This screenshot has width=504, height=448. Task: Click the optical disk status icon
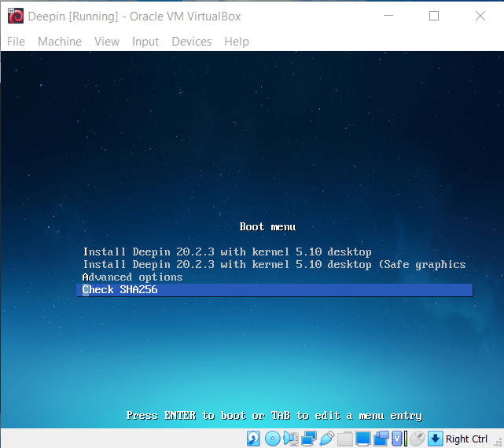273,439
